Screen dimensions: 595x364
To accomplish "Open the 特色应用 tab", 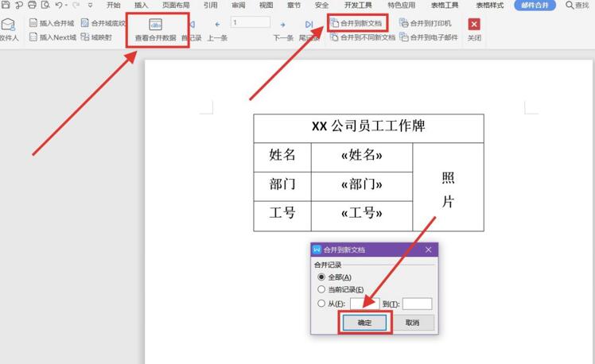I will [401, 6].
